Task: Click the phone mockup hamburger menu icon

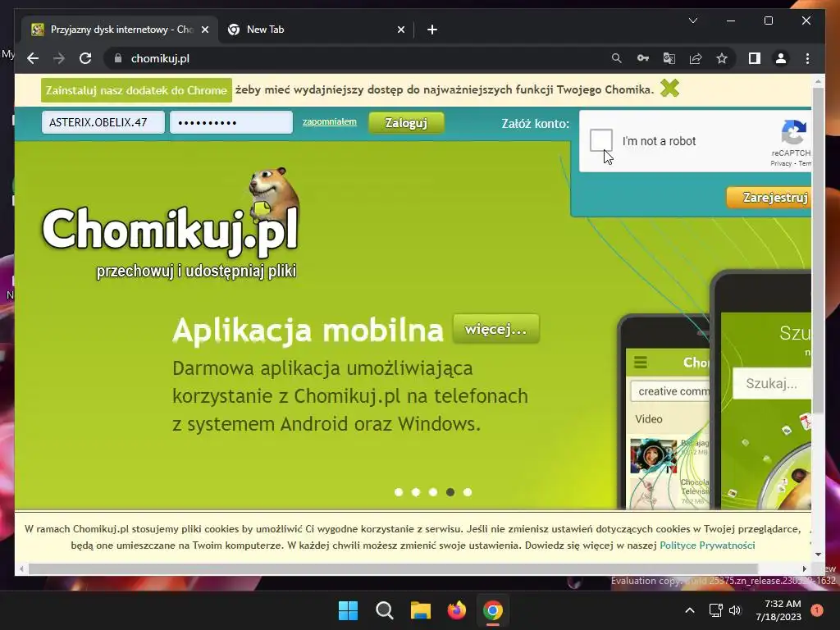Action: point(641,362)
